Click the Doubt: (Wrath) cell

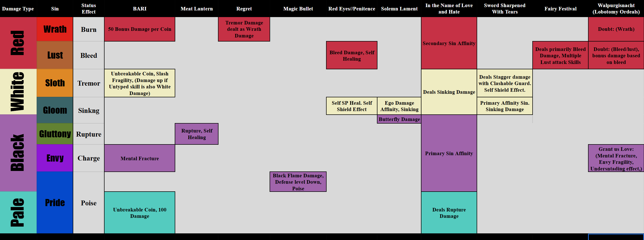616,29
